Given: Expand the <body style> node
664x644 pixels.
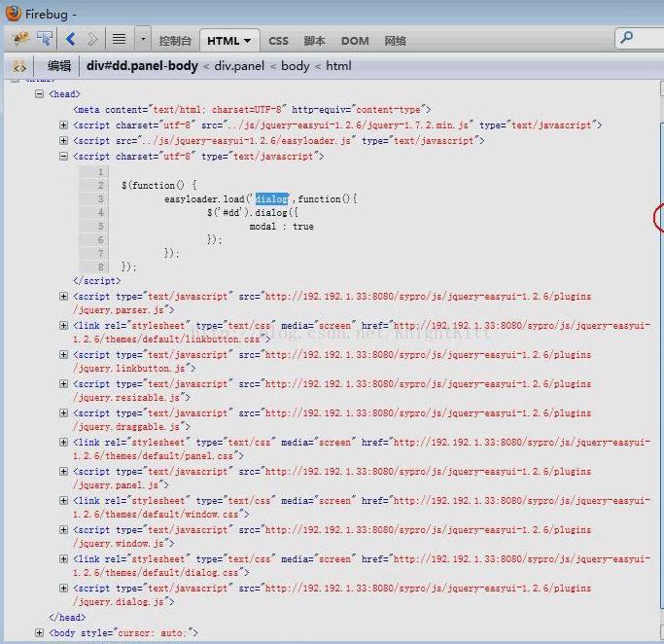Looking at the screenshot, I should (x=40, y=633).
